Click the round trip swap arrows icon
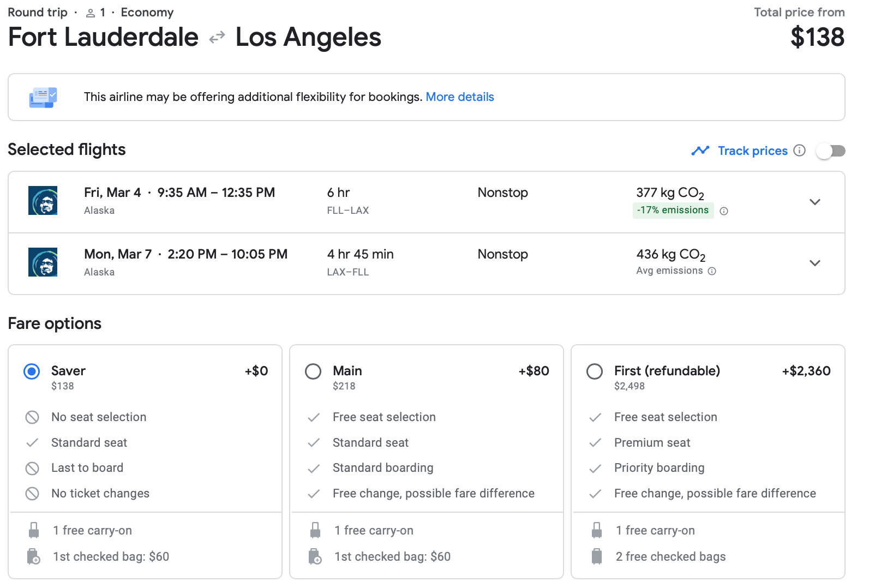This screenshot has height=588, width=887. point(217,38)
